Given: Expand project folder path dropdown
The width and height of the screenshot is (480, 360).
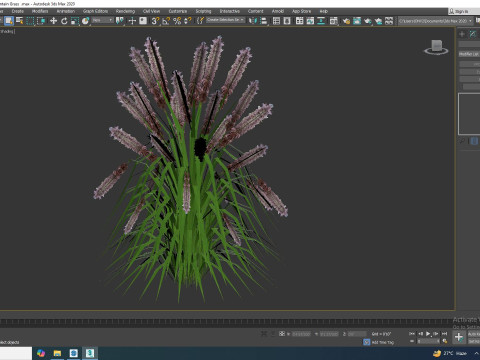Looking at the screenshot, I should click(x=470, y=21).
